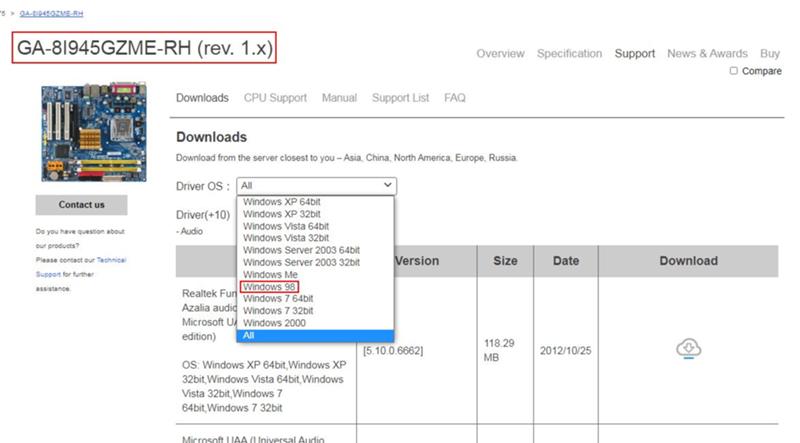Screen dimensions: 800x443
Task: Open the FAQ sub-tab
Action: pyautogui.click(x=455, y=97)
